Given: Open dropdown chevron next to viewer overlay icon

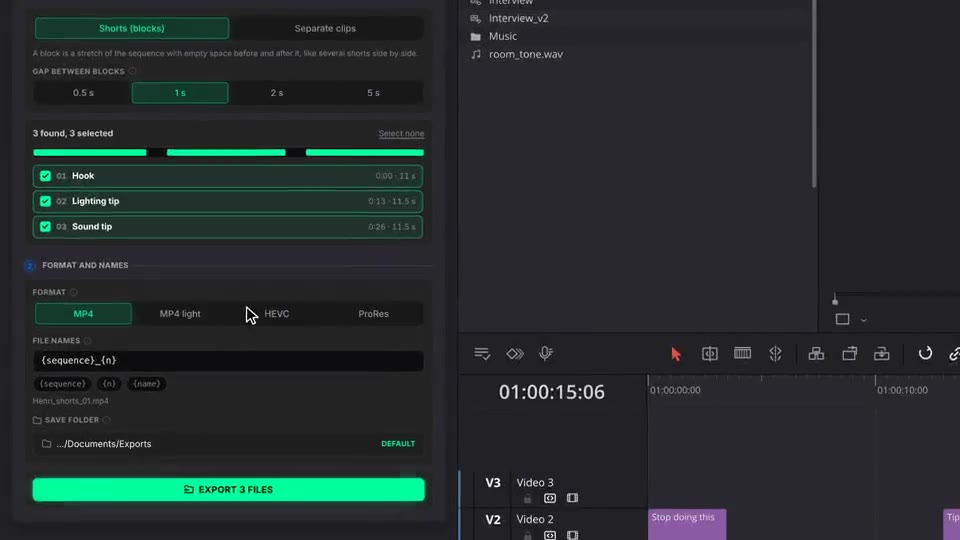Looking at the screenshot, I should tap(863, 320).
